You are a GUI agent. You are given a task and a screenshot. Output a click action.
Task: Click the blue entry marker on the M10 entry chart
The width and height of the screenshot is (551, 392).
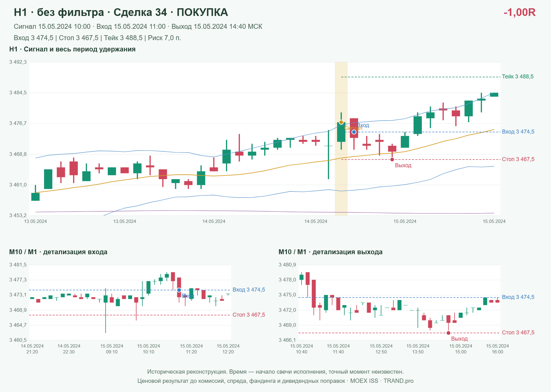tap(179, 290)
